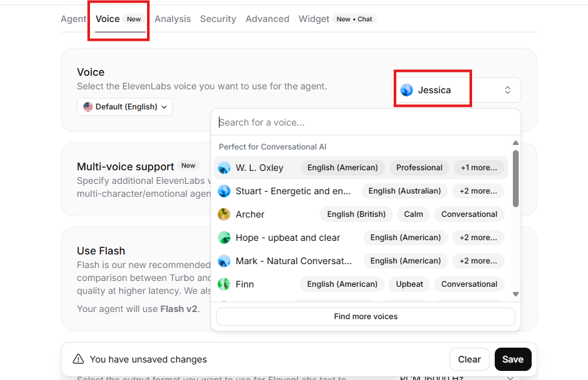
Task: Click English (American) tag on W. L. Oxley
Action: [343, 168]
